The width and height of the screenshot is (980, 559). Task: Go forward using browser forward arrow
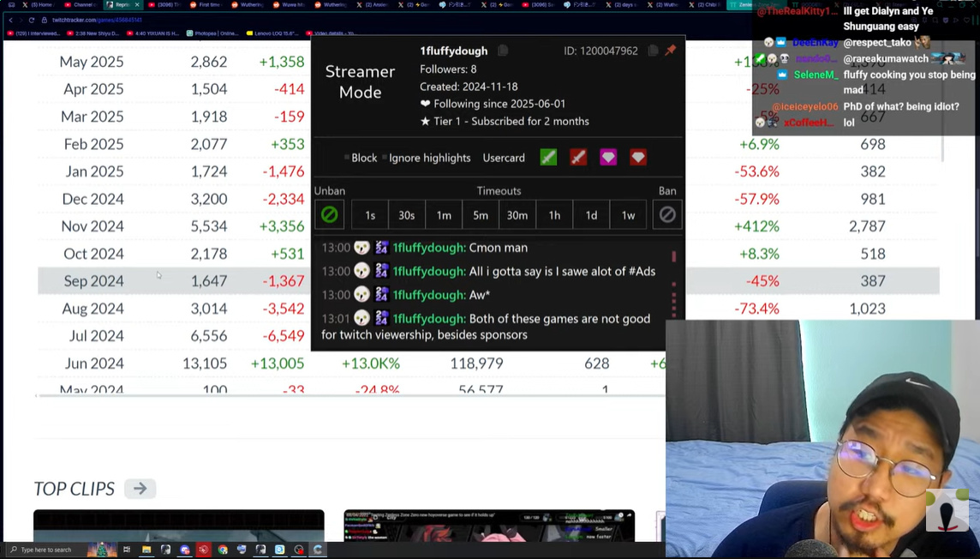tap(21, 20)
